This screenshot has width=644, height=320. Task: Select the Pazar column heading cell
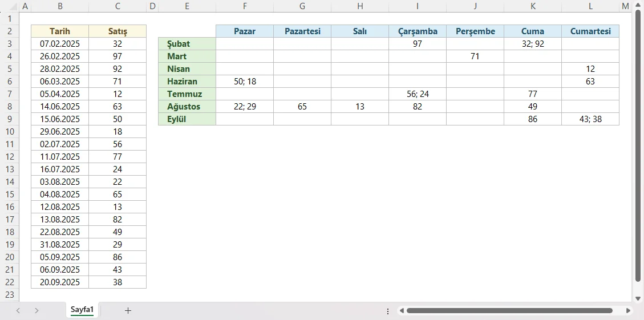pyautogui.click(x=245, y=31)
